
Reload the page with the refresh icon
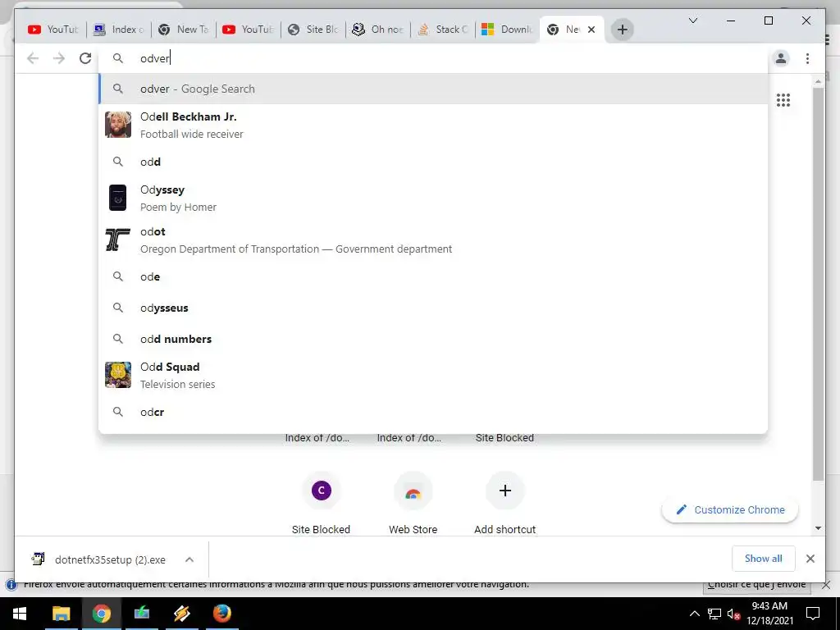tap(85, 58)
